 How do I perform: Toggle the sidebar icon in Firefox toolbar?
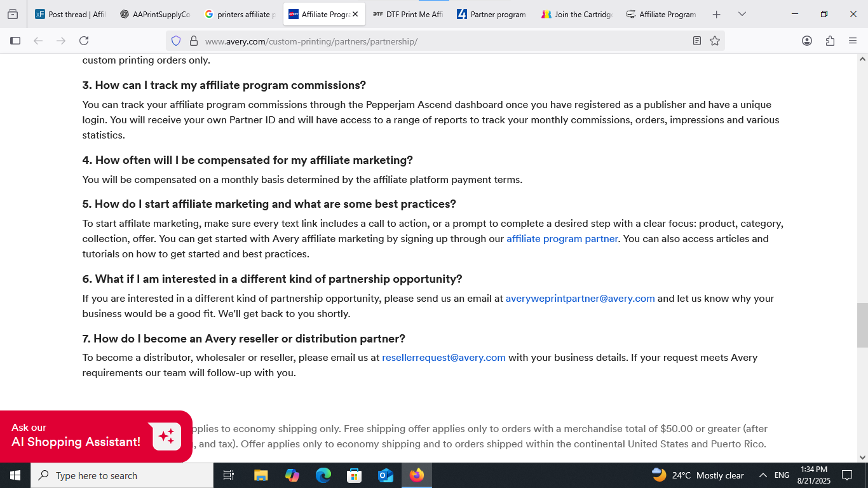tap(15, 41)
